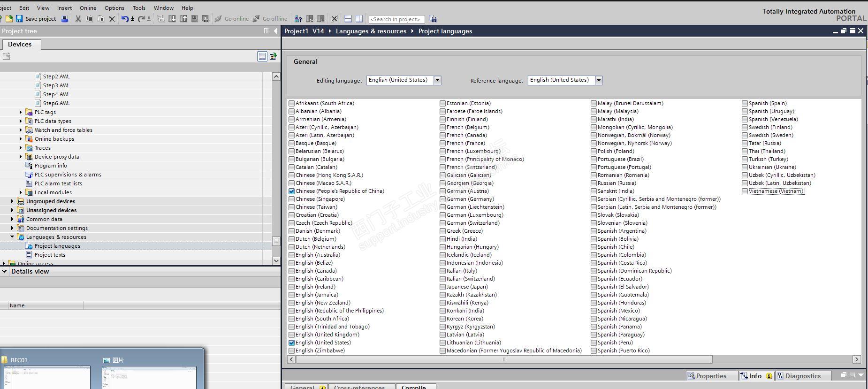
Task: Click the Save project disk icon
Action: [x=19, y=19]
